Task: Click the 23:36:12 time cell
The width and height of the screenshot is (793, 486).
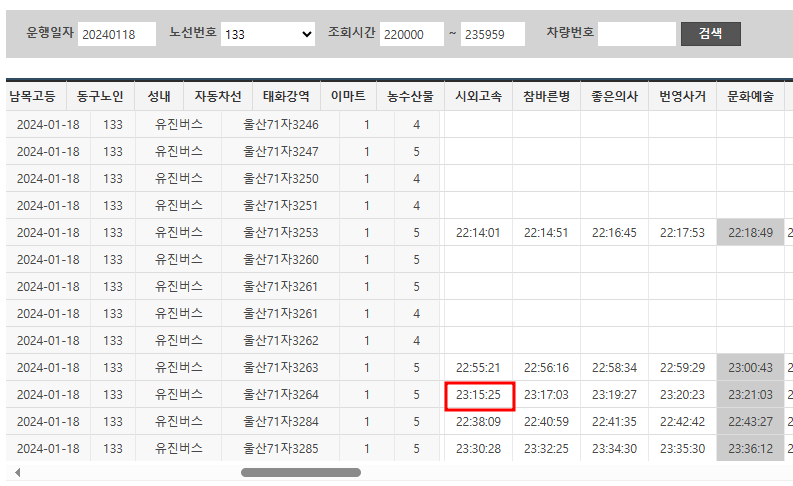Action: (750, 449)
